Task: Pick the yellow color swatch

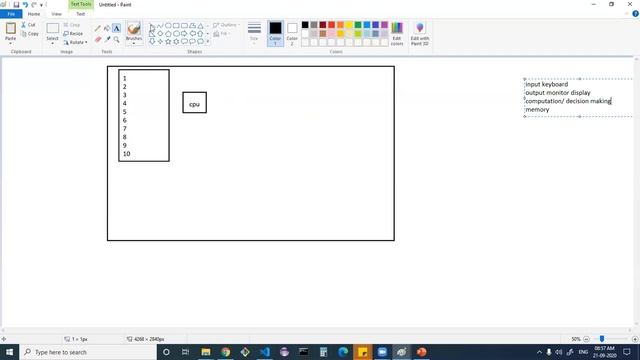Action: coord(349,25)
